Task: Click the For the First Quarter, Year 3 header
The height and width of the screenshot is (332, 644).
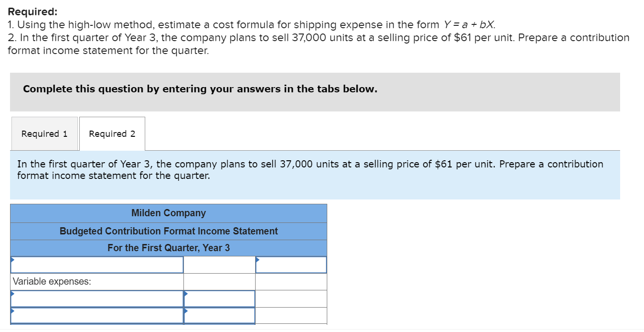Action: point(168,247)
